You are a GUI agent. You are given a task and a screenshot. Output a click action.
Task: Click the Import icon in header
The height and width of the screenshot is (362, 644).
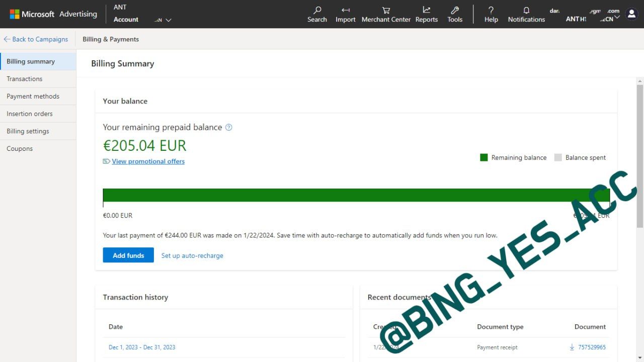click(345, 10)
